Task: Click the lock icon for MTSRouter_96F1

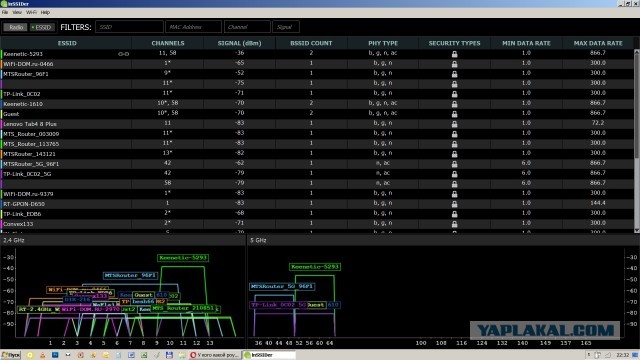Action: [454, 74]
